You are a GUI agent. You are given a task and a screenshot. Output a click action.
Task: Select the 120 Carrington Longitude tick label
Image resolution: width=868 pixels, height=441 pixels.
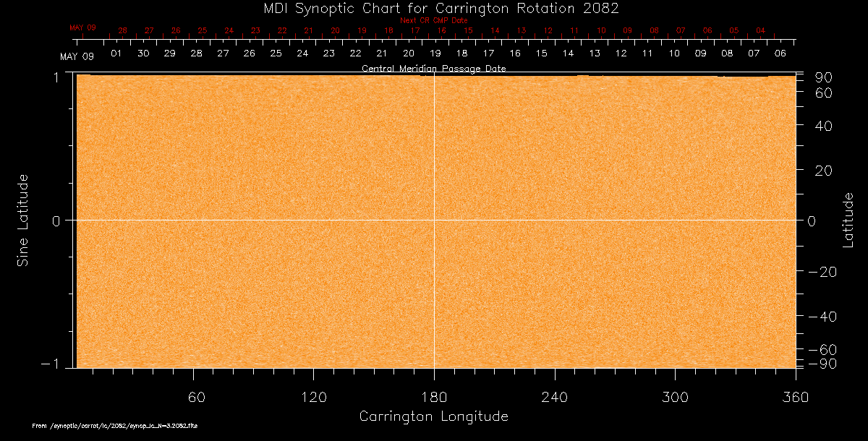pos(314,397)
